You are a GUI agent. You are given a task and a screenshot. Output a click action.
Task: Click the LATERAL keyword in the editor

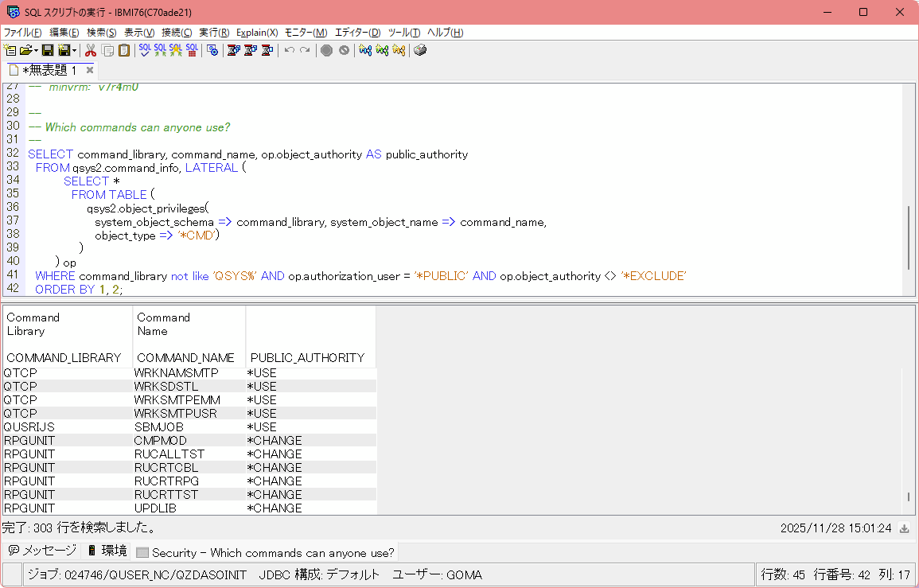click(x=212, y=168)
